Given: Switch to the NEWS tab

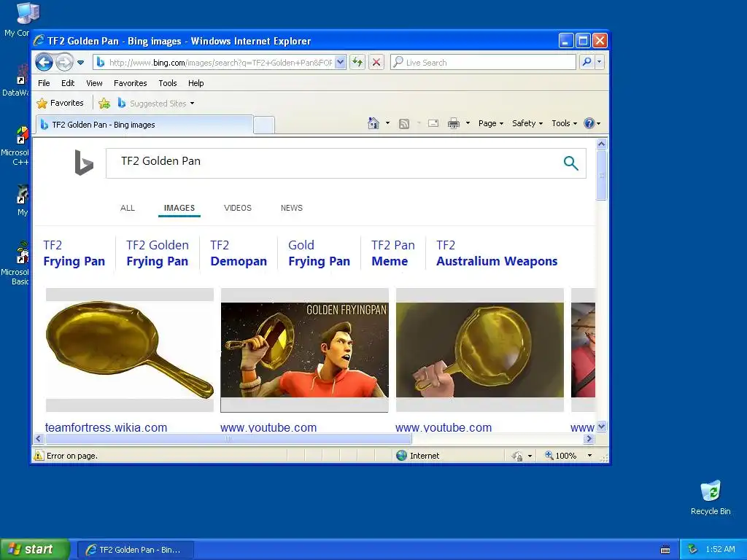Looking at the screenshot, I should tap(292, 208).
